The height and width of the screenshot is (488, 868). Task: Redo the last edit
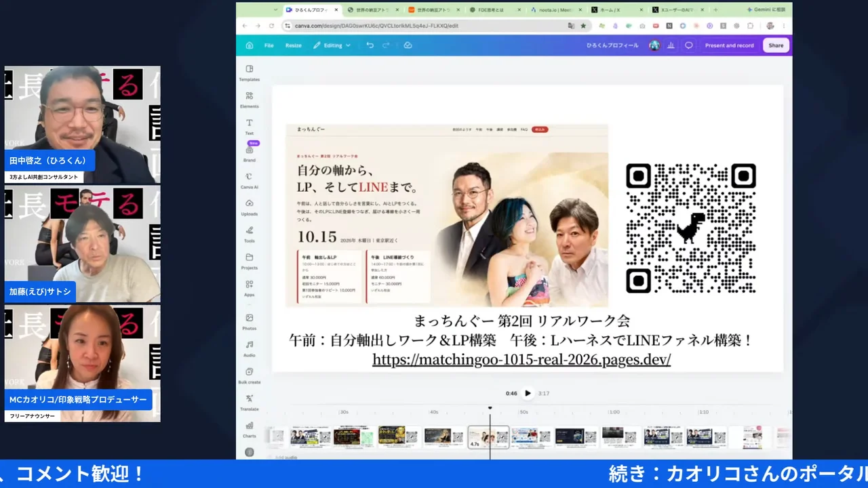point(386,45)
